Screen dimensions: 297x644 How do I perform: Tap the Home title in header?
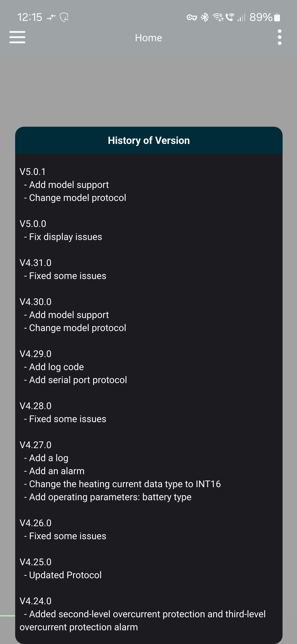coord(148,38)
